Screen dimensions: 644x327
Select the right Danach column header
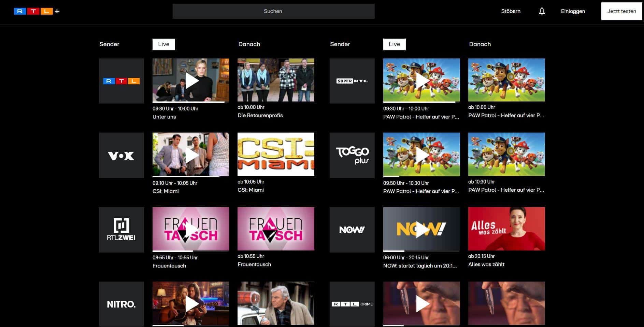(480, 44)
